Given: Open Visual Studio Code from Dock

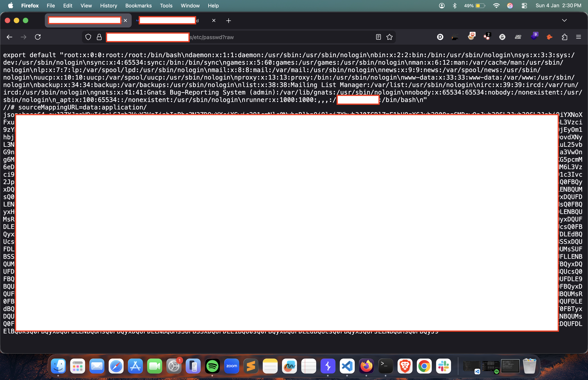Looking at the screenshot, I should click(x=347, y=366).
